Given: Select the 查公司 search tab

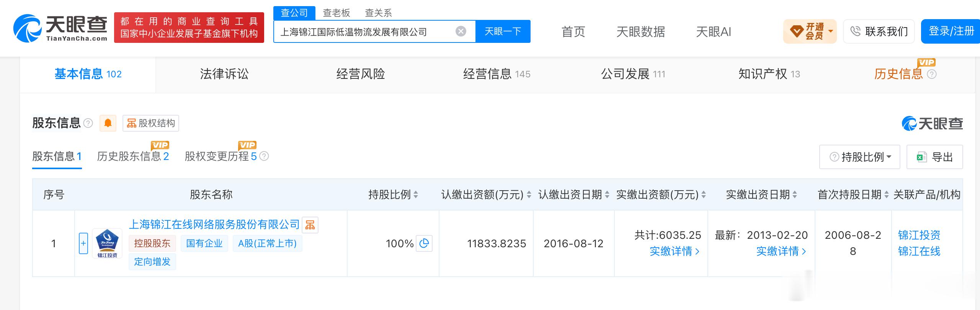Looking at the screenshot, I should point(294,13).
